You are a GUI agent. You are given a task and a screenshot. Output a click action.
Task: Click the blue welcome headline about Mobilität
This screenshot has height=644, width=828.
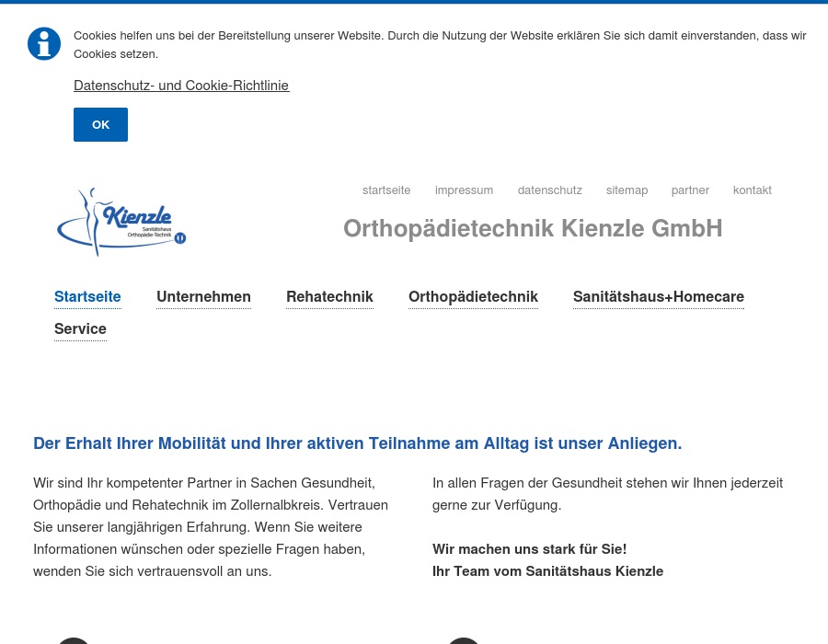358,443
